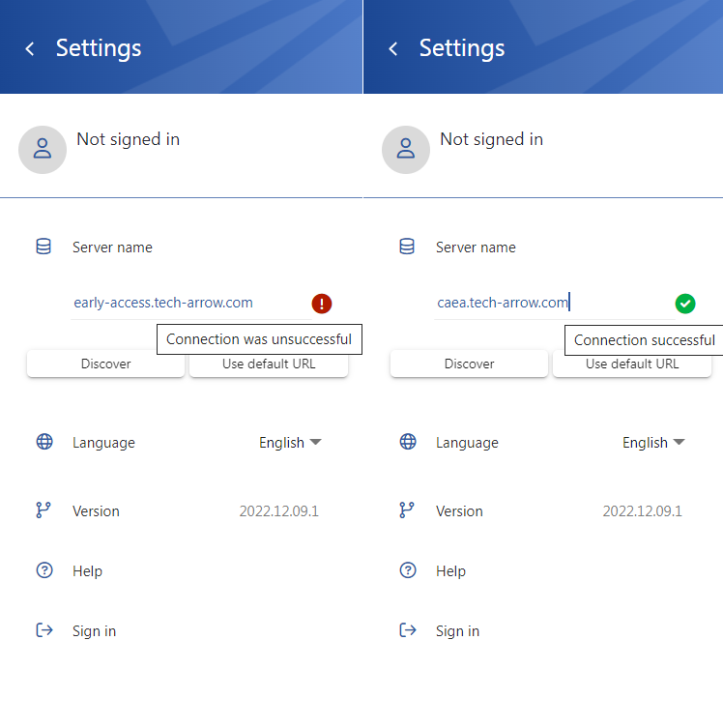Click the left profile avatar icon
The image size is (723, 728).
coord(43,150)
